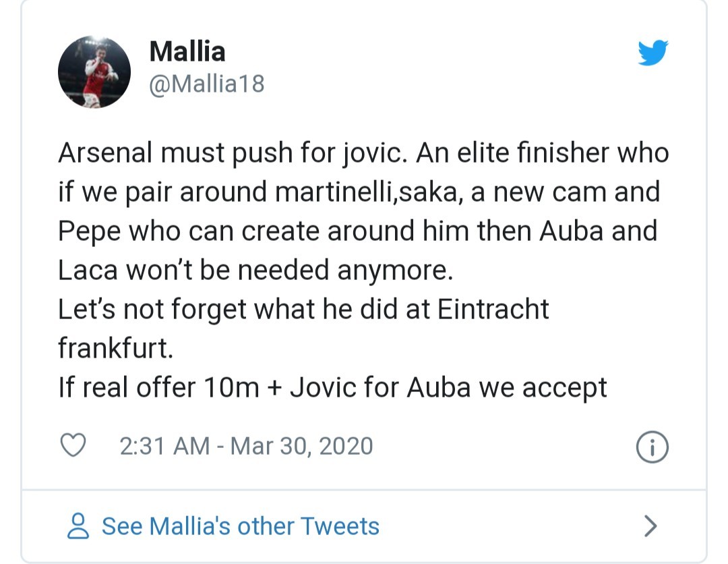
Task: Toggle the tweet info panel via circled i
Action: tap(653, 445)
